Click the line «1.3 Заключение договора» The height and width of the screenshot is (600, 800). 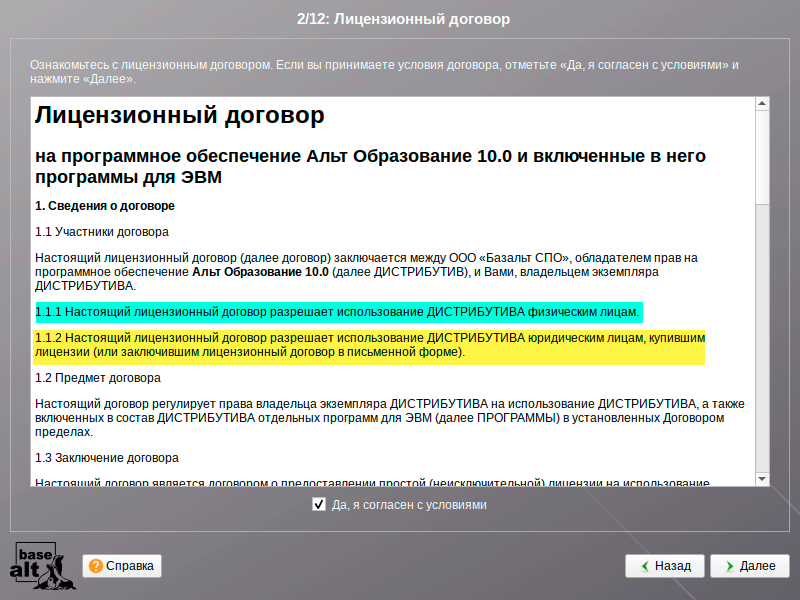click(107, 458)
